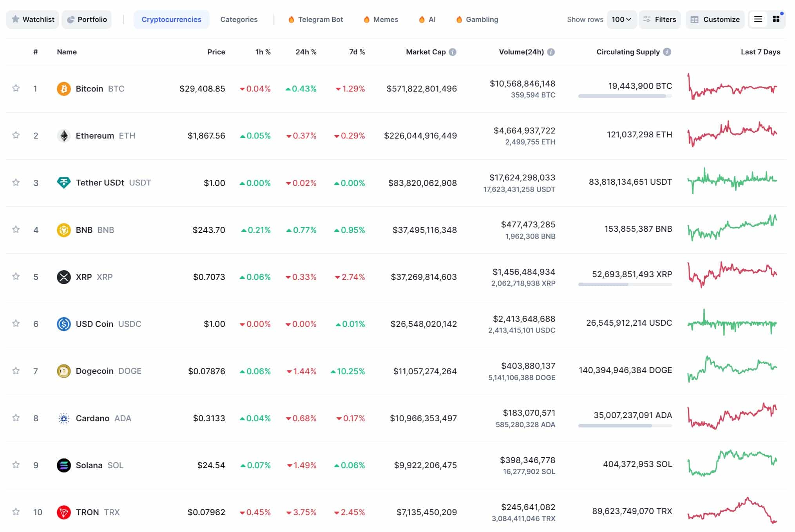795x532 pixels.
Task: Open the Memes trending tab
Action: 381,20
